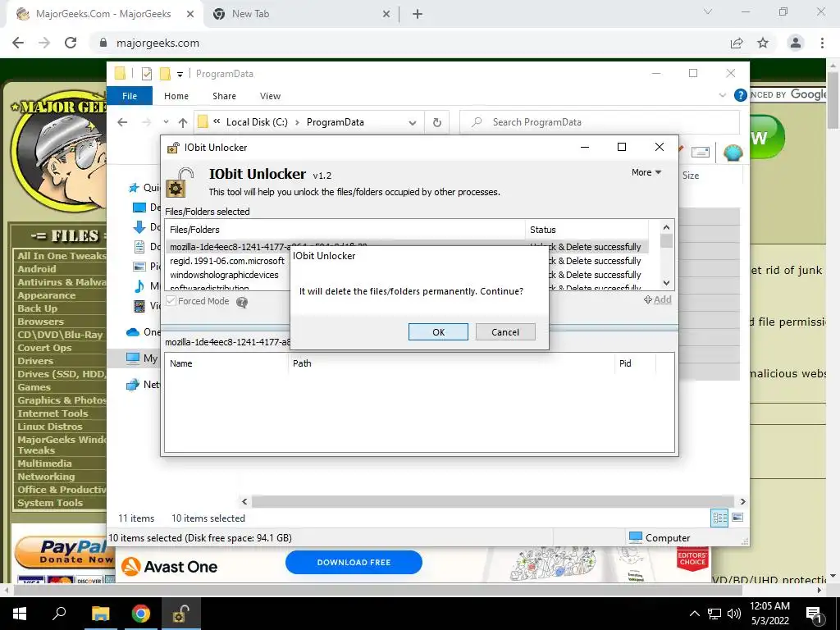Click the Add link in IObit Unlocker

click(658, 299)
